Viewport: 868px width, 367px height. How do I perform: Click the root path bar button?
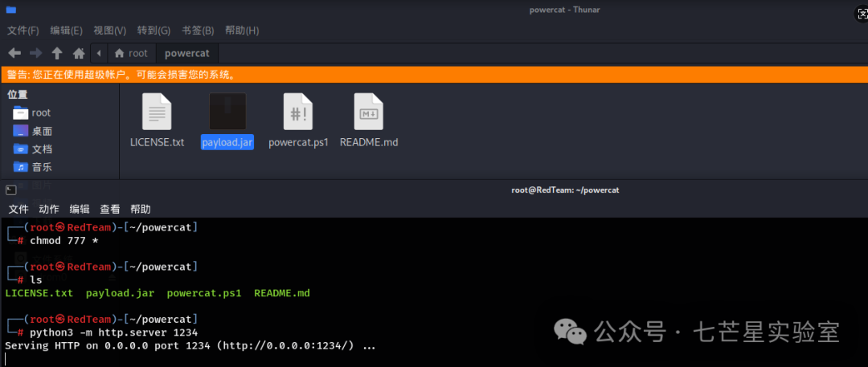point(131,53)
